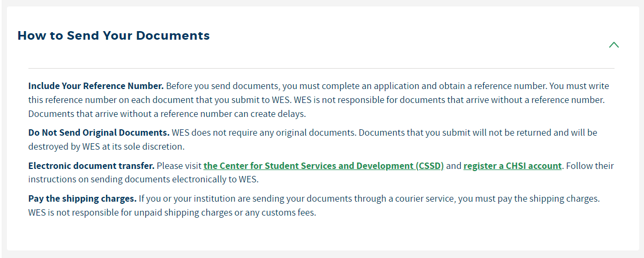Image resolution: width=644 pixels, height=258 pixels.
Task: Click the horizontal divider below the heading
Action: (x=321, y=68)
